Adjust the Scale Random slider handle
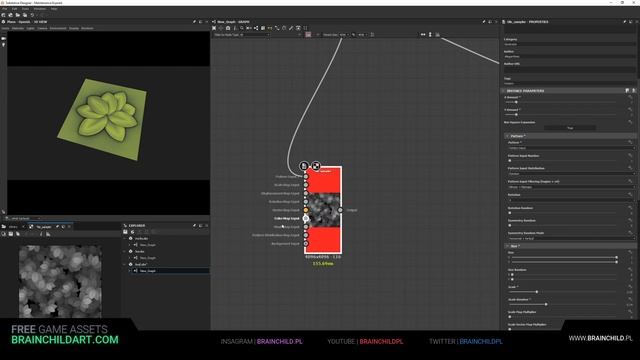The height and width of the screenshot is (360, 640). (x=546, y=304)
